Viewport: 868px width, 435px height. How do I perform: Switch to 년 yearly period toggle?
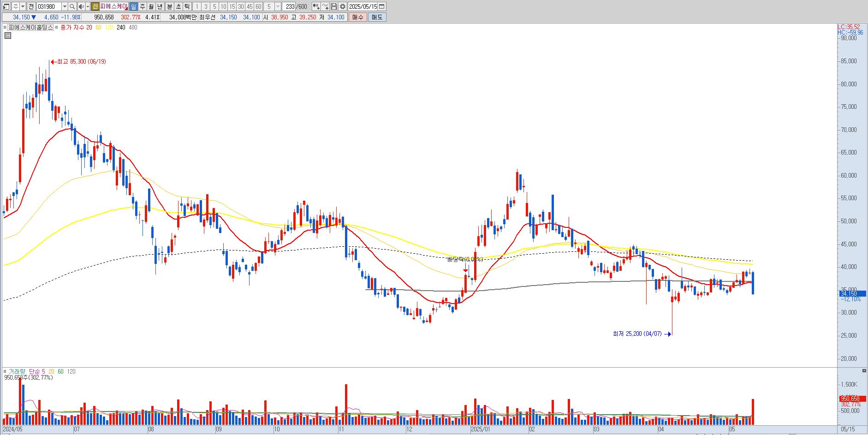pos(160,6)
